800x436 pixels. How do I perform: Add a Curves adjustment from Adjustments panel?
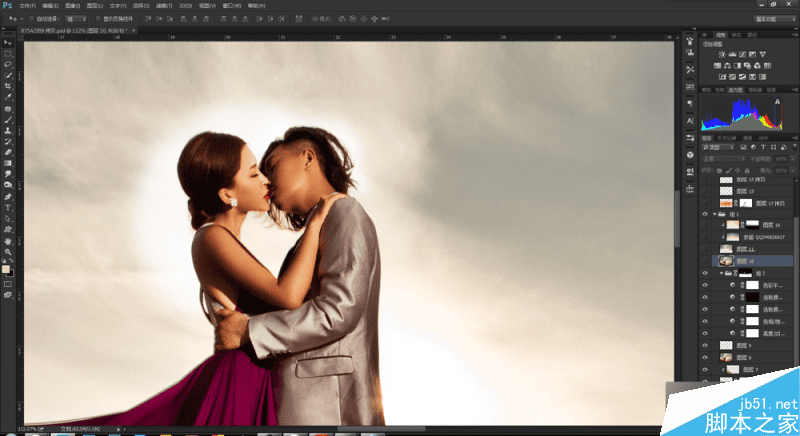(x=742, y=54)
